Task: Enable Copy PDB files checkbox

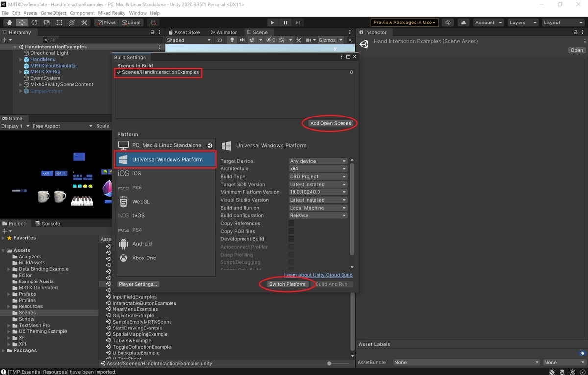Action: 291,231
